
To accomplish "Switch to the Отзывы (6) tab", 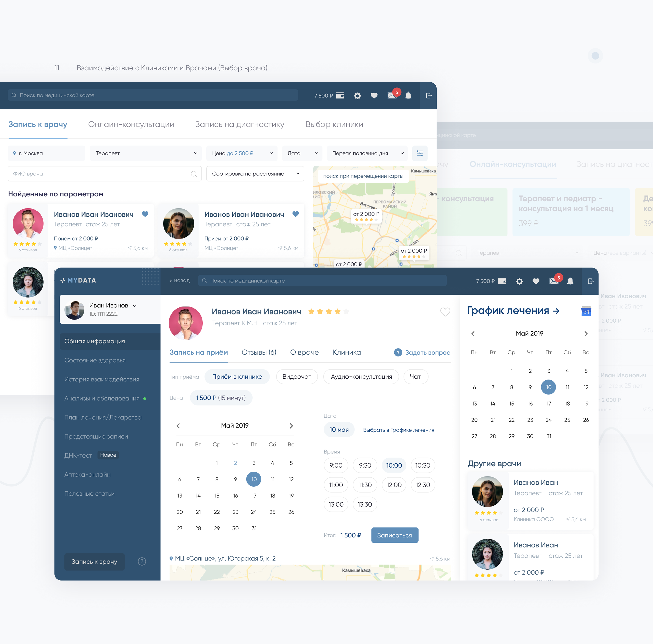I will click(259, 352).
